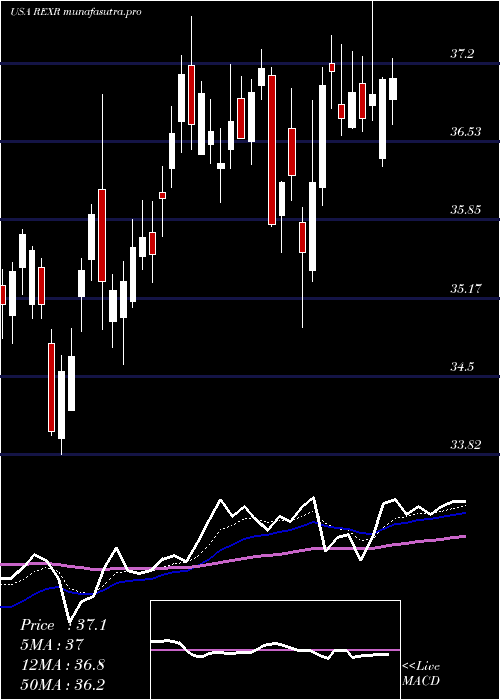The width and height of the screenshot is (500, 700).
Task: Click the 35.85 price axis label
Action: tap(465, 209)
